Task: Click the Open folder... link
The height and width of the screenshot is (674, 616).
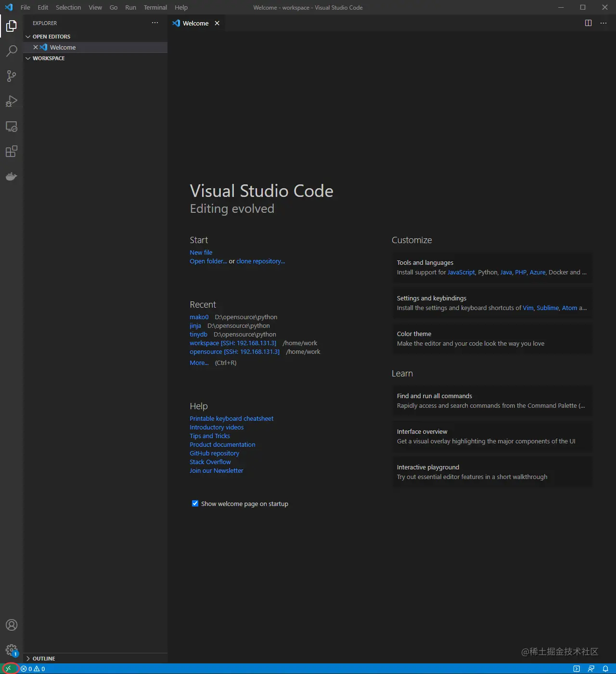Action: point(208,261)
